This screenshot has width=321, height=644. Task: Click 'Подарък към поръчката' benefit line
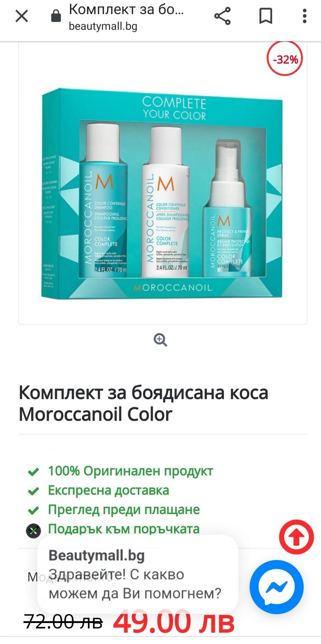point(124,529)
